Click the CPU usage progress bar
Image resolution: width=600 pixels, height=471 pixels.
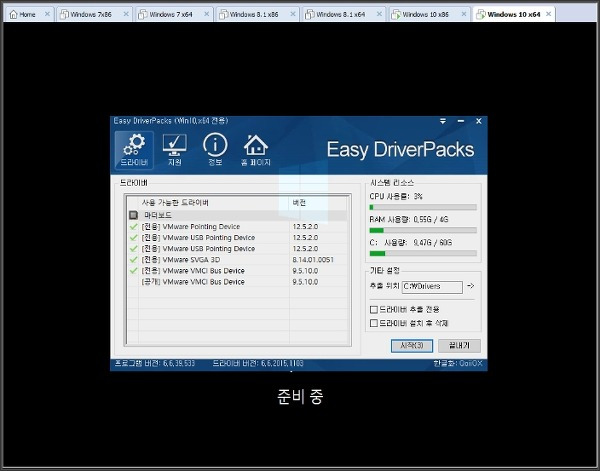(x=423, y=207)
